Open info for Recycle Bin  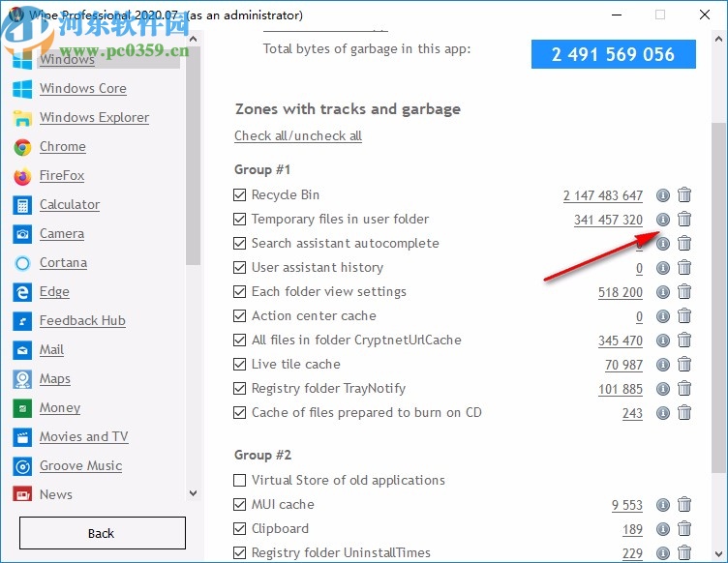663,195
